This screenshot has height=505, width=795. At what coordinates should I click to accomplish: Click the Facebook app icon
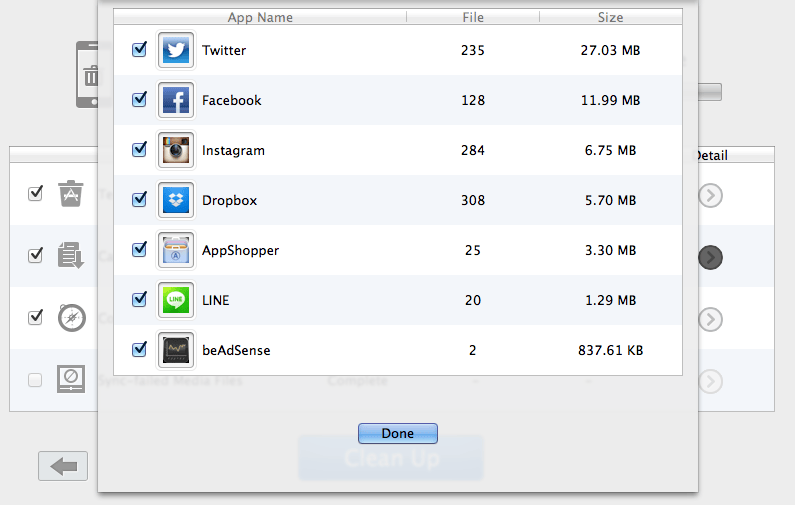click(x=176, y=100)
